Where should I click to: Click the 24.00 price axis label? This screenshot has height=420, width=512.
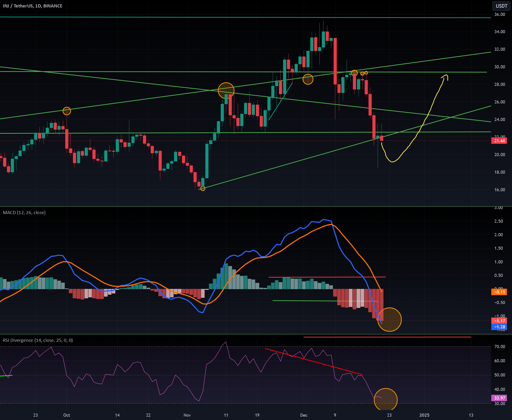(500, 120)
